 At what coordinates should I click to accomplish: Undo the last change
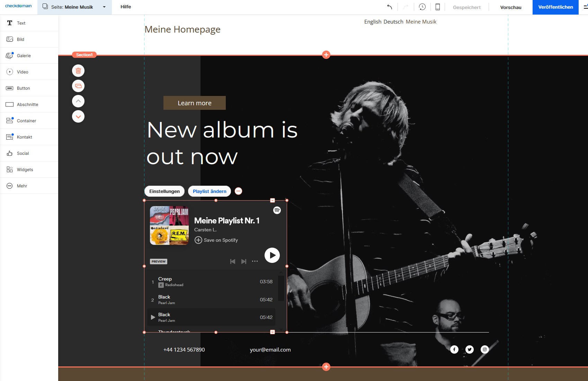[x=389, y=7]
